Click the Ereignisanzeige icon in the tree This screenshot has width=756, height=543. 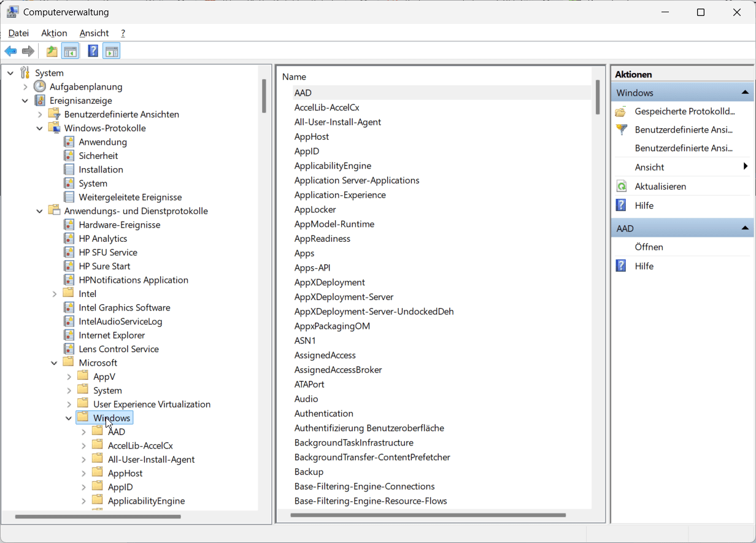pos(39,100)
